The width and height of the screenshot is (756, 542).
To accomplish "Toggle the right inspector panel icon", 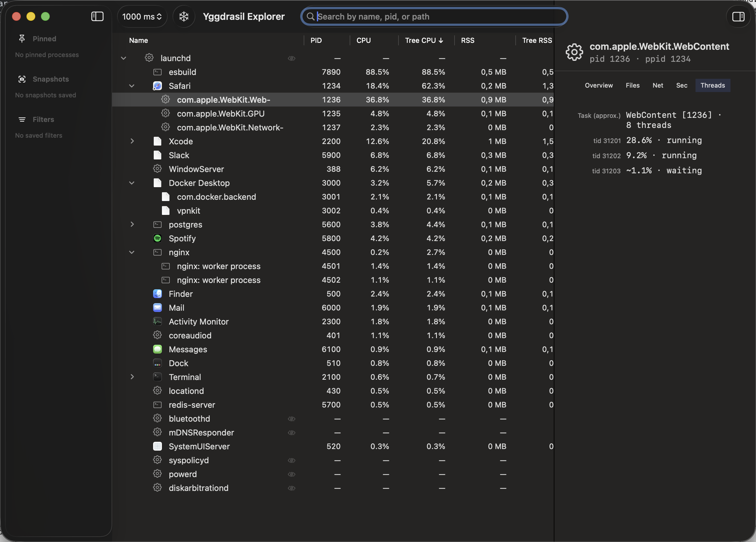I will tap(738, 16).
